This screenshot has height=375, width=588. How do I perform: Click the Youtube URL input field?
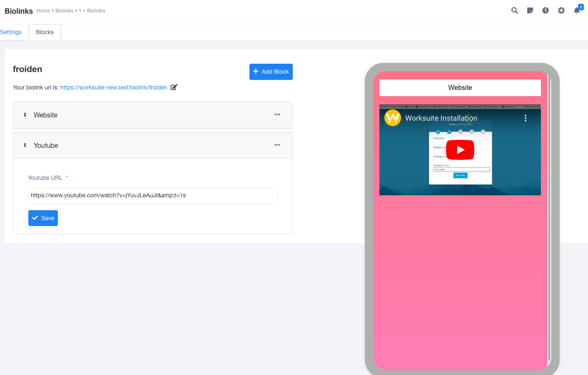[x=152, y=195]
